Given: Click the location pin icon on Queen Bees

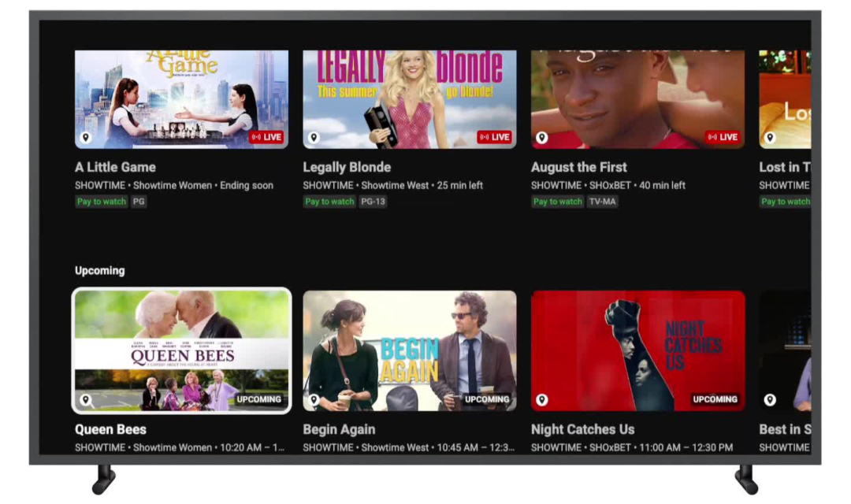Looking at the screenshot, I should [84, 399].
